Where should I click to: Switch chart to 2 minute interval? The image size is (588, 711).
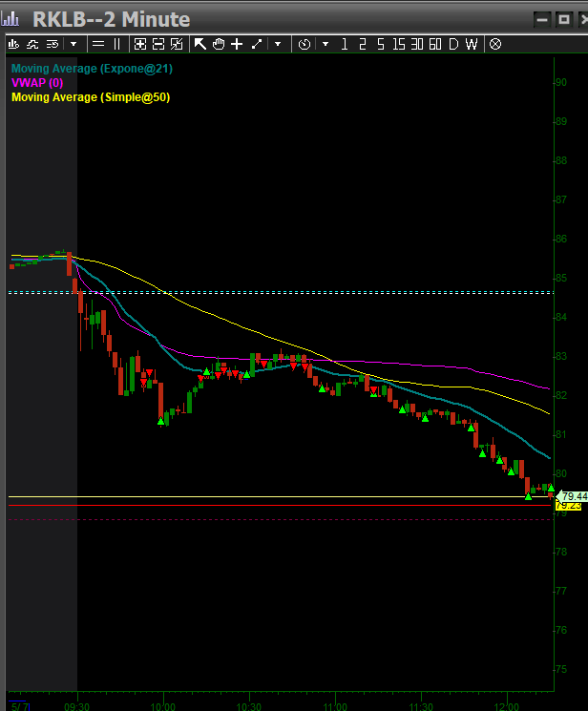363,44
